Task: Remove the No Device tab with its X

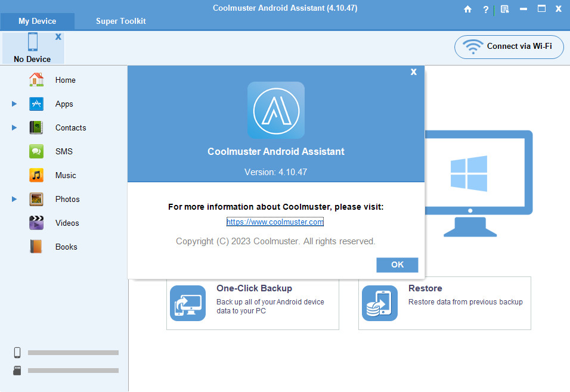Action: (58, 37)
